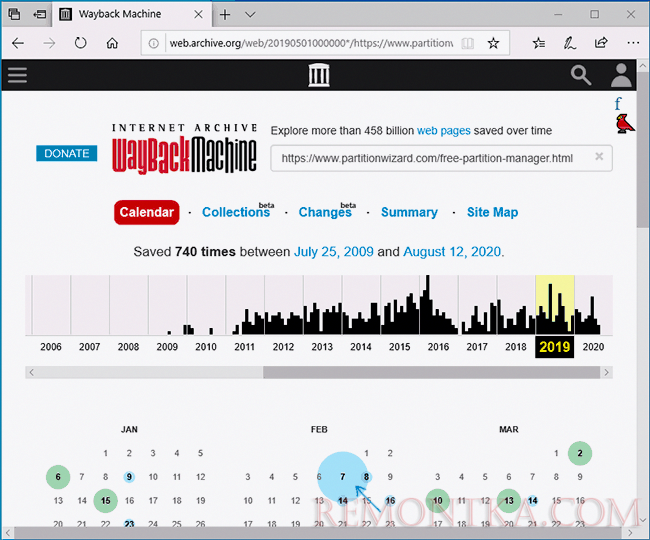Switch to the Summary tab

click(x=409, y=212)
